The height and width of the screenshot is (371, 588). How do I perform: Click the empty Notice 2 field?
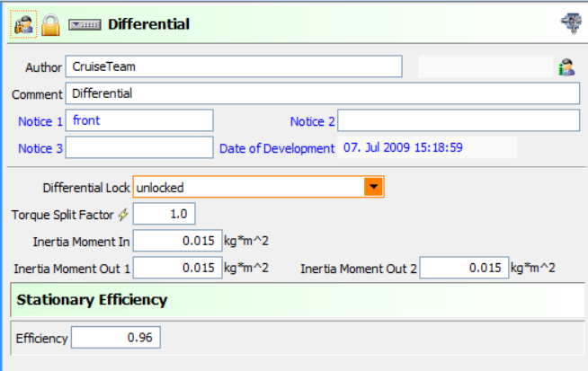pyautogui.click(x=459, y=120)
